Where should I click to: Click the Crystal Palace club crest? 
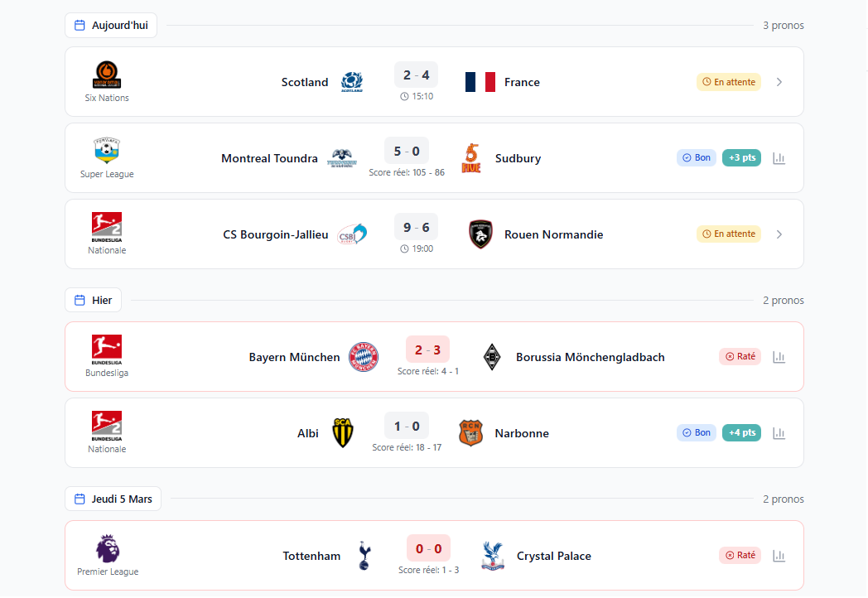pos(493,556)
